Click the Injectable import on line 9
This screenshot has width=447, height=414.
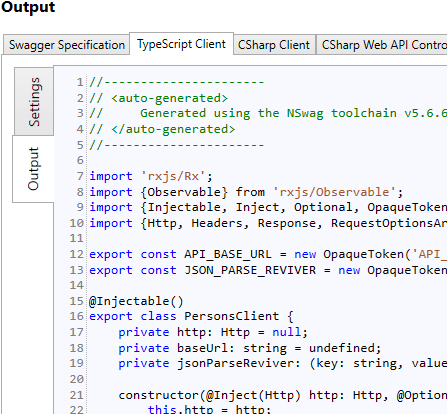click(x=184, y=207)
